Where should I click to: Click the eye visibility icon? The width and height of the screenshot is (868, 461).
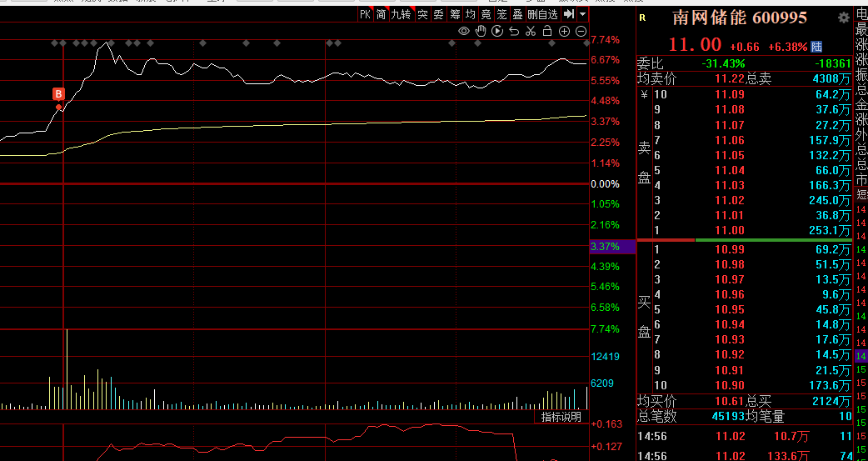tap(464, 31)
